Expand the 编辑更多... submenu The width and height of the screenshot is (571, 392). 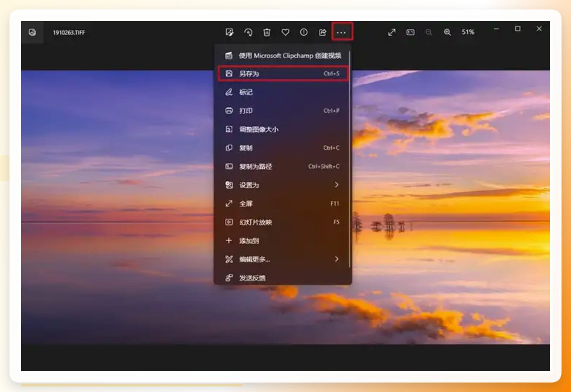pyautogui.click(x=283, y=259)
